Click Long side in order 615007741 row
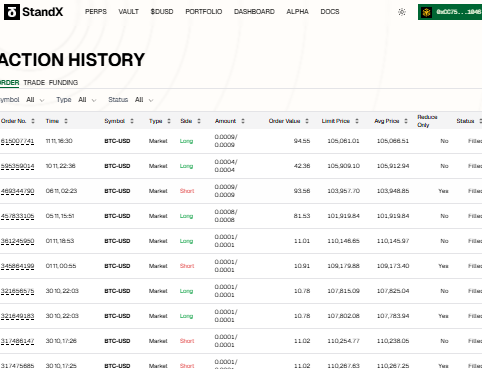Image resolution: width=482 pixels, height=369 pixels. click(x=186, y=141)
